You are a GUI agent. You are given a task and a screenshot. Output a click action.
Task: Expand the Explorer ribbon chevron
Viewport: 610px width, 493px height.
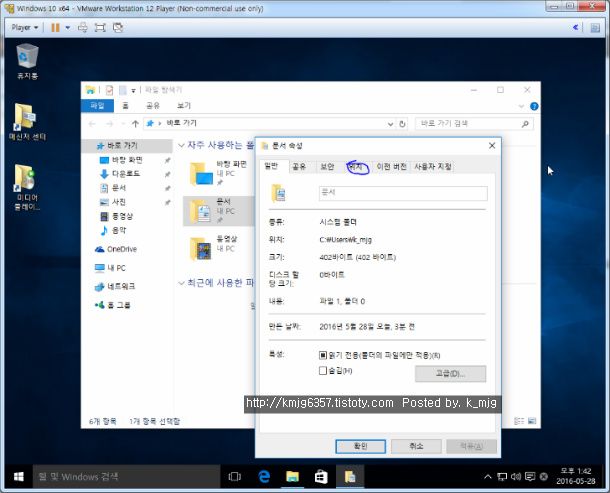tap(521, 106)
